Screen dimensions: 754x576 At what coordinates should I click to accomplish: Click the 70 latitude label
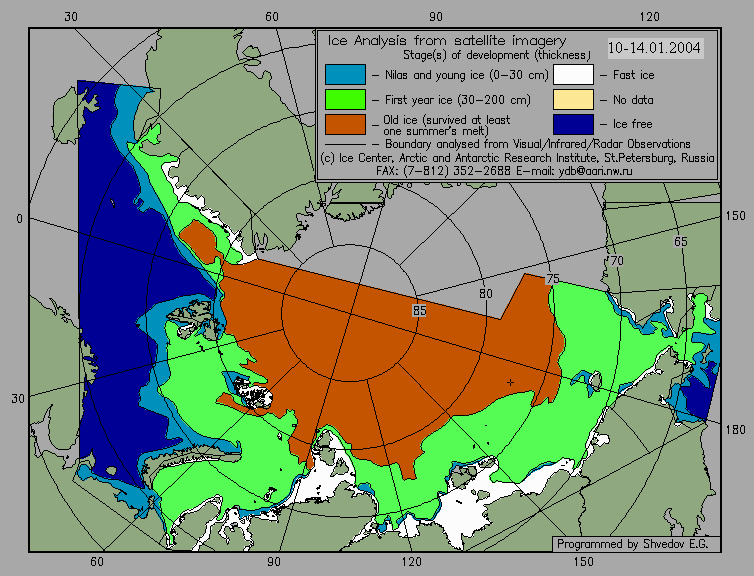point(617,261)
